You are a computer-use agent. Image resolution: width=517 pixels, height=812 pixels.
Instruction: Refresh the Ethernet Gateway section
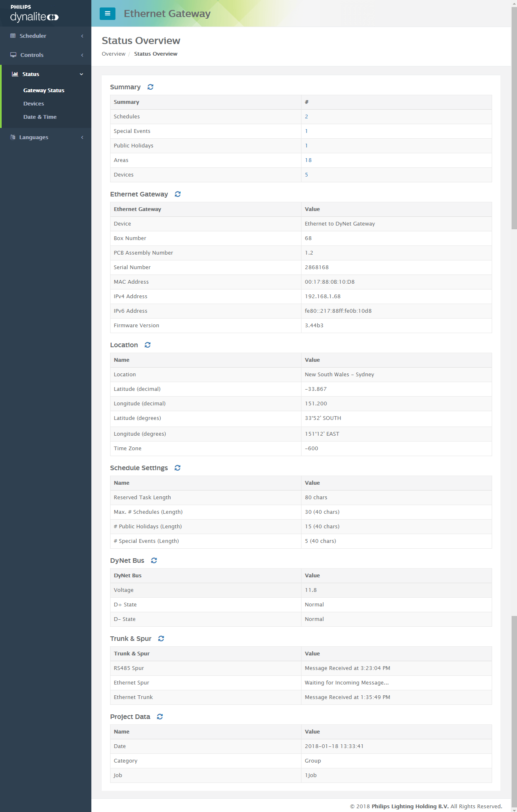pos(177,194)
